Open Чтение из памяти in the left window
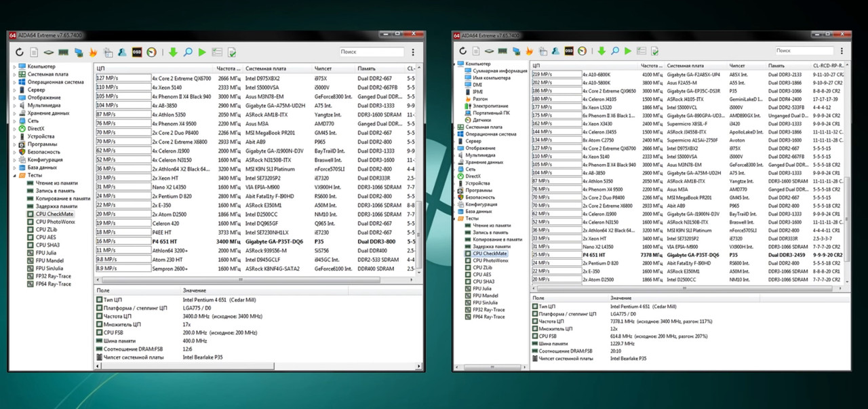The width and height of the screenshot is (868, 409). coord(56,183)
